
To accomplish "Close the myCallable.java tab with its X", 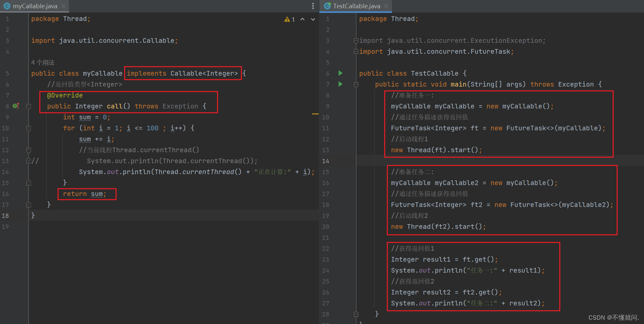I will tap(63, 6).
